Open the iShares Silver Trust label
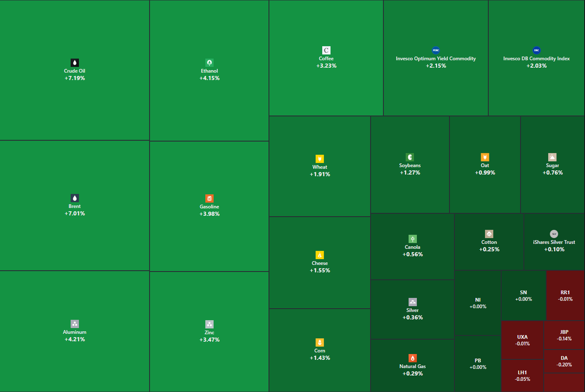Screen dimensions: 585x392 tap(554, 242)
